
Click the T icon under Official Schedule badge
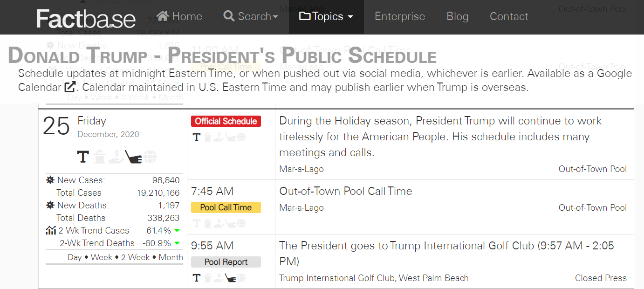click(x=196, y=137)
